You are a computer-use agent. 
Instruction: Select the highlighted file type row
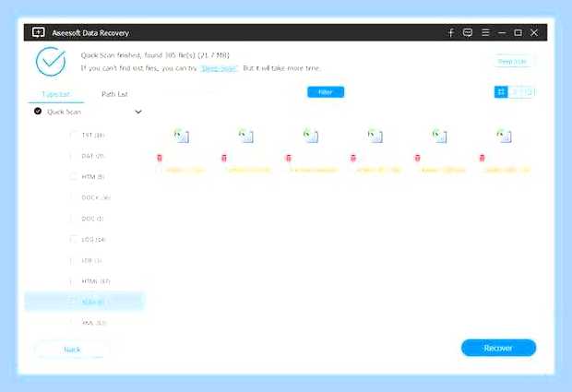click(x=85, y=302)
